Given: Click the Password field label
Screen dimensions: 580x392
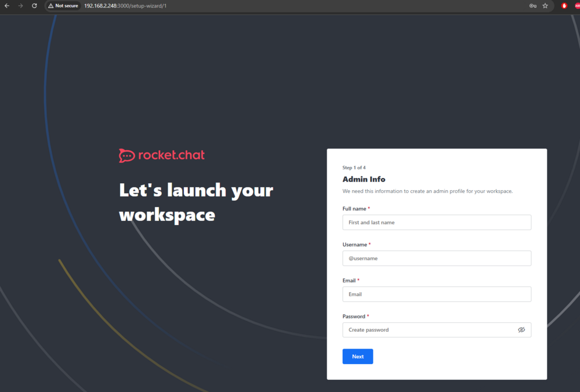Looking at the screenshot, I should coord(354,316).
